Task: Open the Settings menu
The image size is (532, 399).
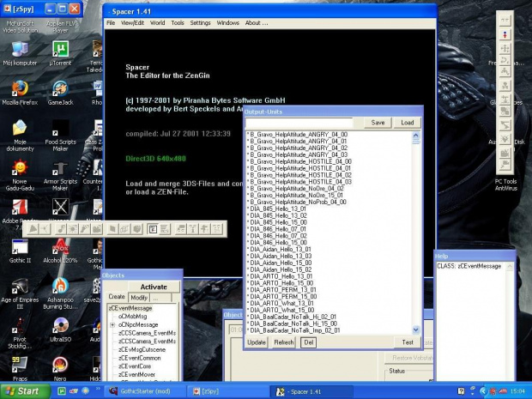Action: tap(200, 22)
